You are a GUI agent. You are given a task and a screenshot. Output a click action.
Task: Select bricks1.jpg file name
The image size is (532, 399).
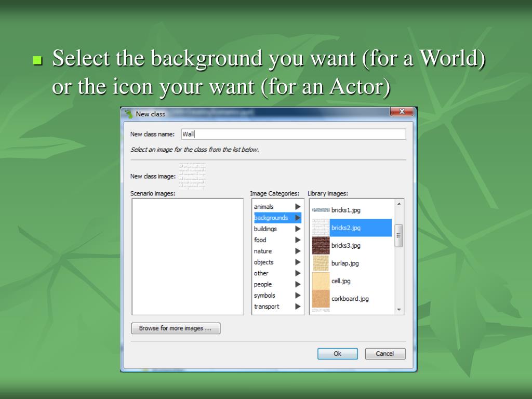(345, 210)
